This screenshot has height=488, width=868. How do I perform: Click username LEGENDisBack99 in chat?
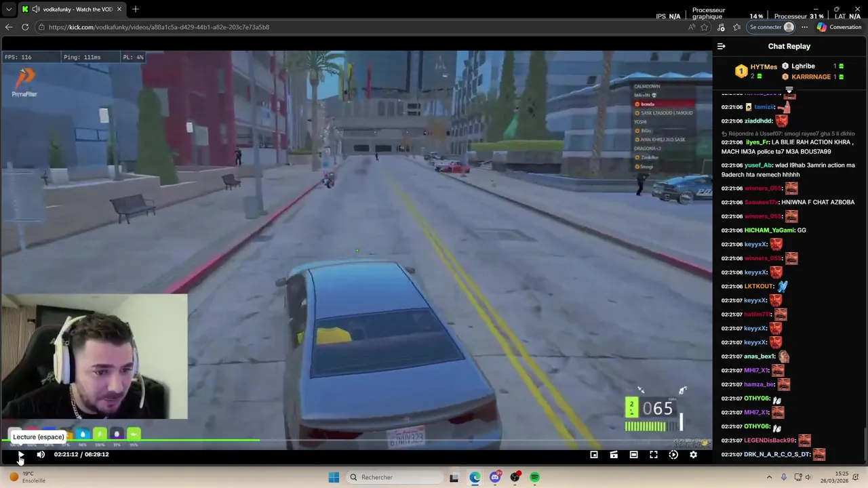tap(769, 441)
